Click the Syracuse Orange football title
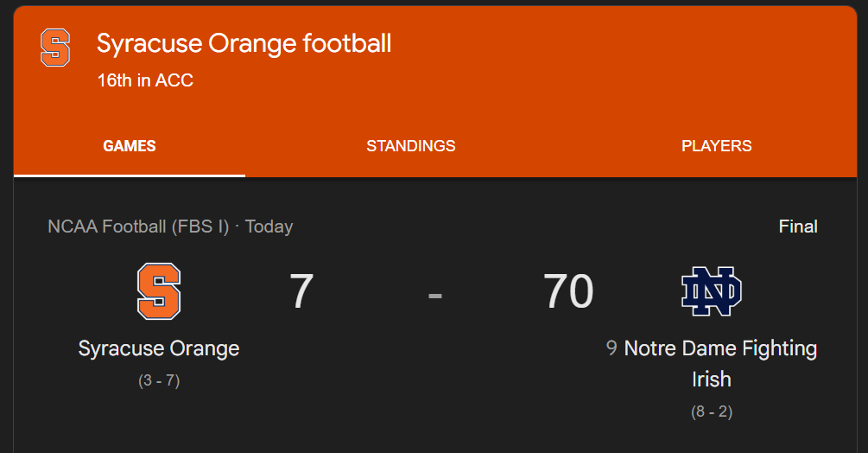 point(244,43)
